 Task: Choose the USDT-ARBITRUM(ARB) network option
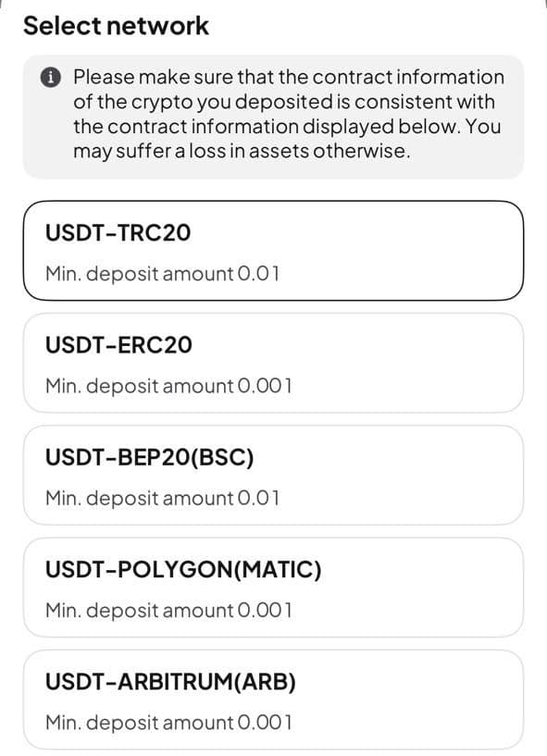pyautogui.click(x=273, y=700)
